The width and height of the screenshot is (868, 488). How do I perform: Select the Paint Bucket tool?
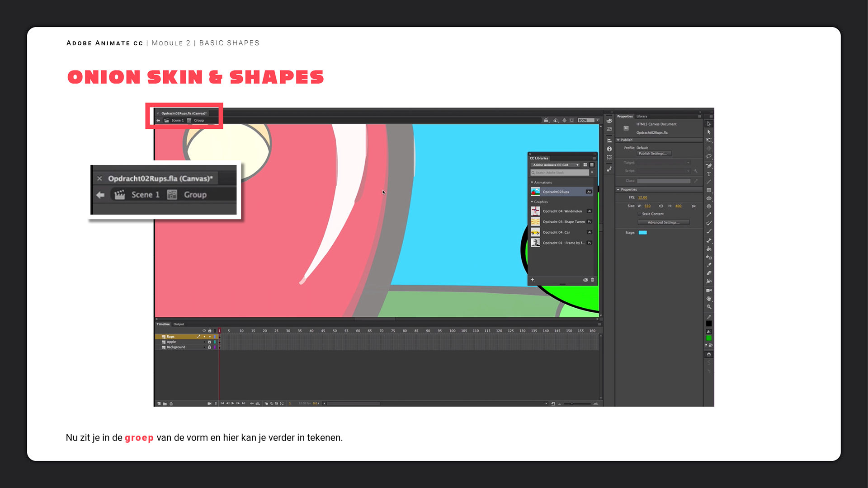[709, 249]
